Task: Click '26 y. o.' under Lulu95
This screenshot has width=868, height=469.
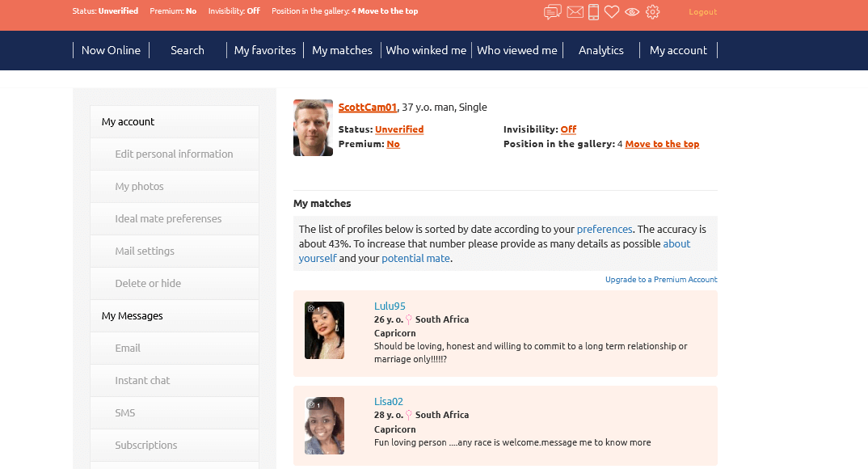Action: coord(389,319)
